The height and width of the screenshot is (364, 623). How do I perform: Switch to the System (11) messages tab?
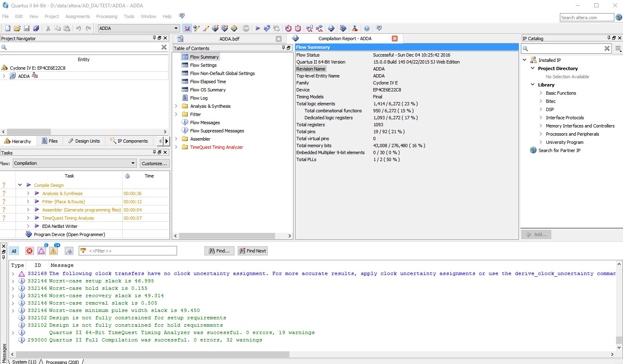pyautogui.click(x=24, y=362)
